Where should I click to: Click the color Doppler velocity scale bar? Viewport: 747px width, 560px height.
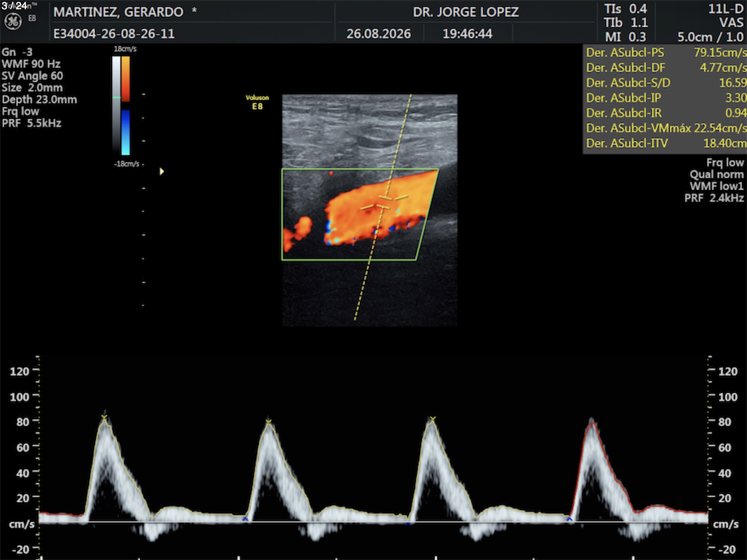coord(126,106)
